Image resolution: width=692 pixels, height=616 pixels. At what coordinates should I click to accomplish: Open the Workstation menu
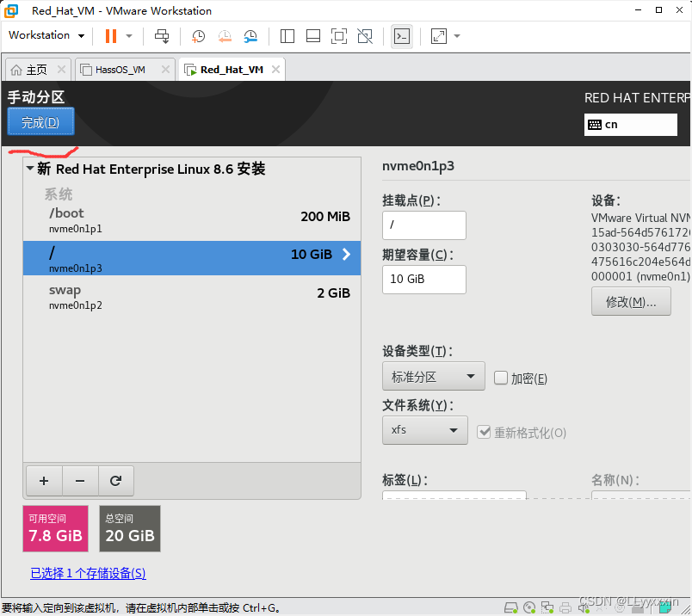click(46, 35)
